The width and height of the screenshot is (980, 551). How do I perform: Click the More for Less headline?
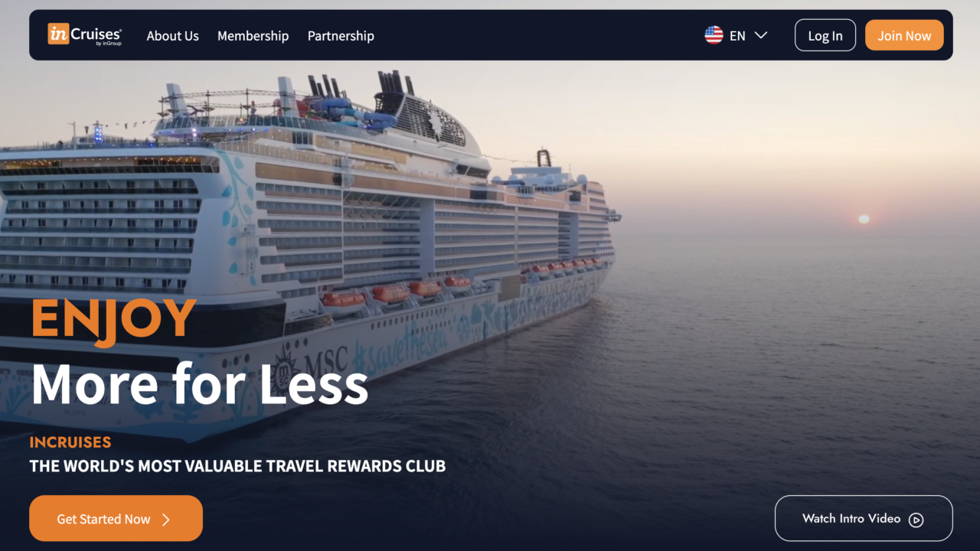pos(199,384)
